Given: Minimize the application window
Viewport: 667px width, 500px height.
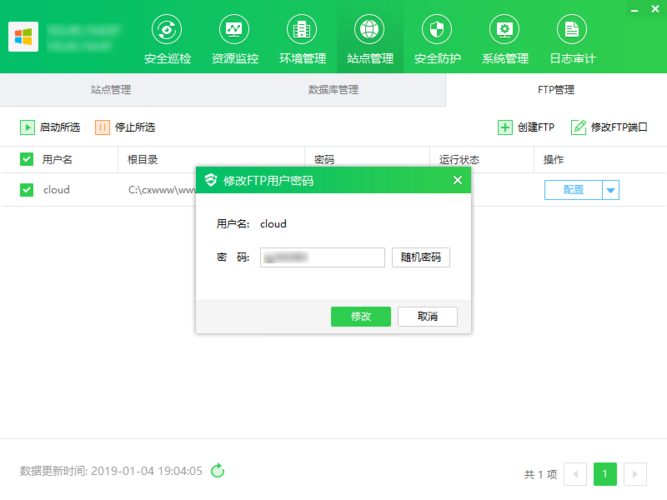Looking at the screenshot, I should click(634, 9).
